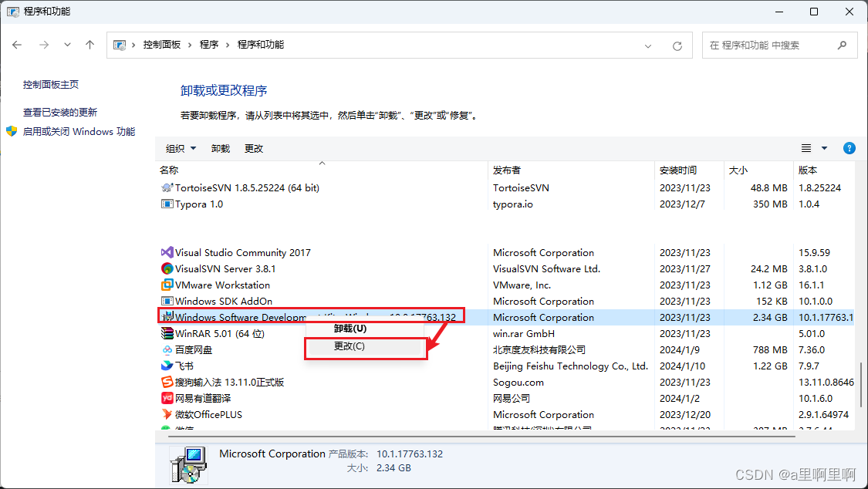Click 控制面板 breadcrumb segment
This screenshot has width=868, height=489.
162,45
